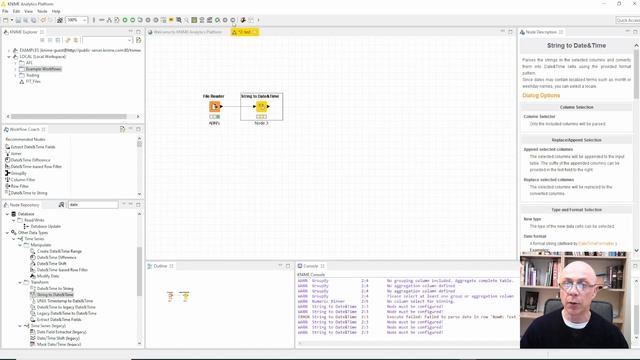Image resolution: width=640 pixels, height=360 pixels.
Task: Collapse the Manipulate folder in Node Repository
Action: 20,245
